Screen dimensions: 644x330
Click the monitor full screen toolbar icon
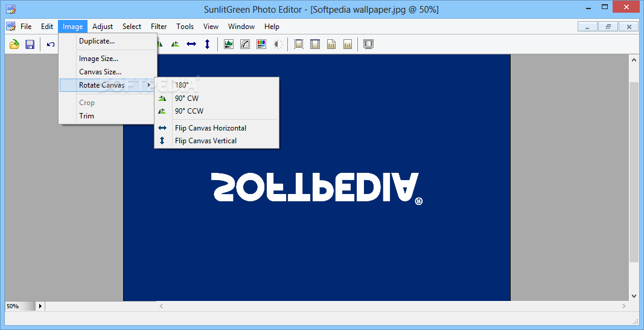click(x=368, y=44)
